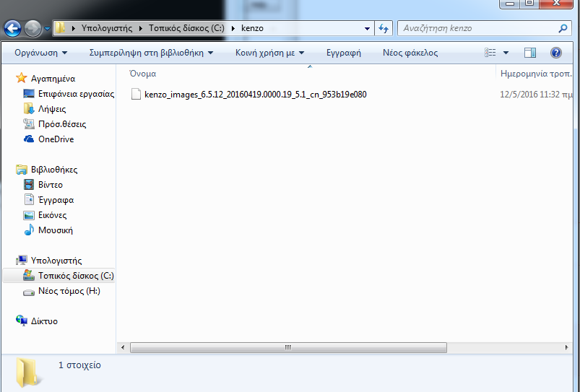Select Υπολογιστής in the address breadcrumb
Screen dimensions: 580x392
click(x=106, y=28)
